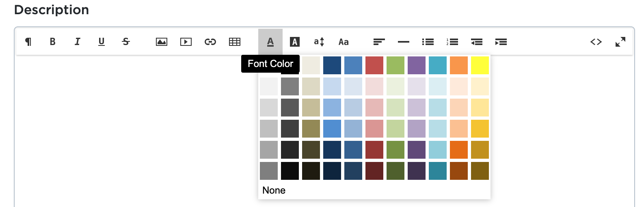Pick the dark maroon bottom-row swatch
Viewport: 644px width, 207px height.
coord(374,171)
